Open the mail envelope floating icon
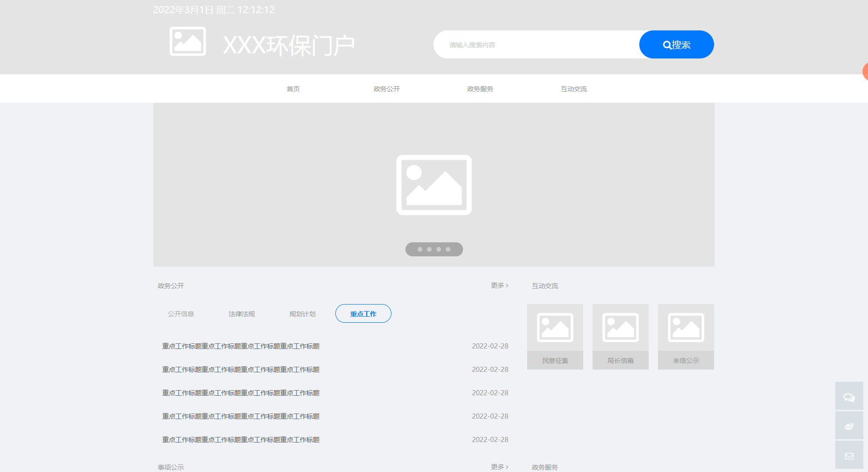This screenshot has width=868, height=472. [x=849, y=455]
